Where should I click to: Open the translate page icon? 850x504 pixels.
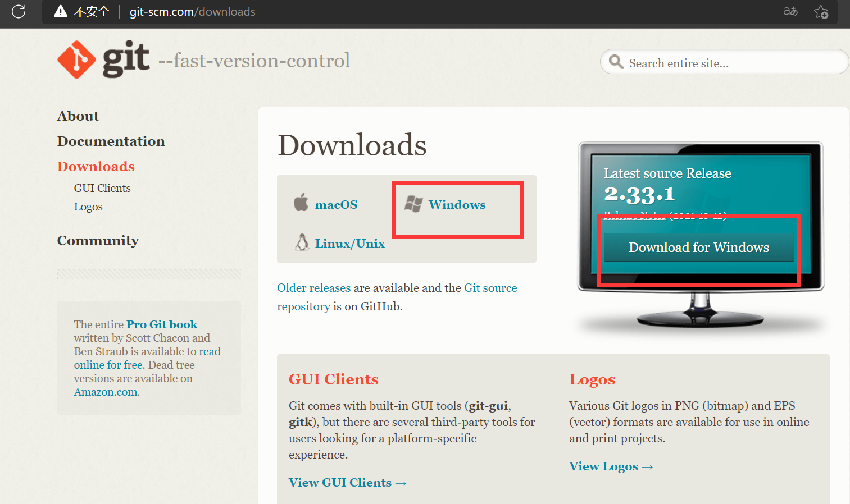point(790,11)
